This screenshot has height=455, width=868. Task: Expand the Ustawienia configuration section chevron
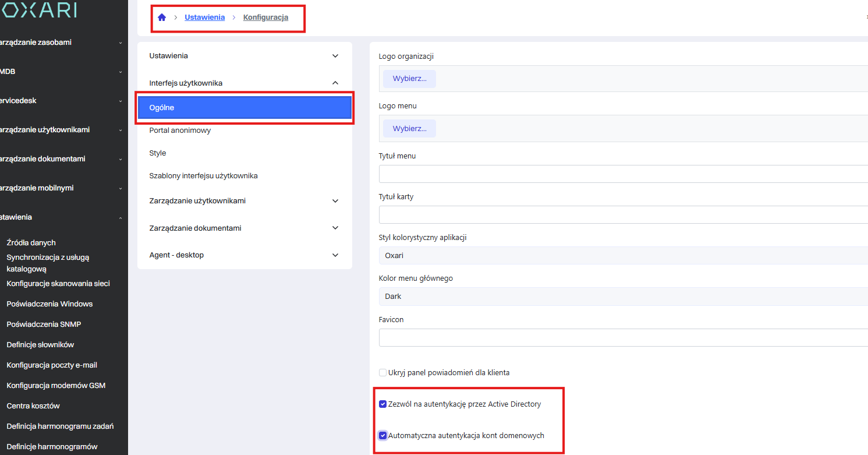click(x=335, y=56)
